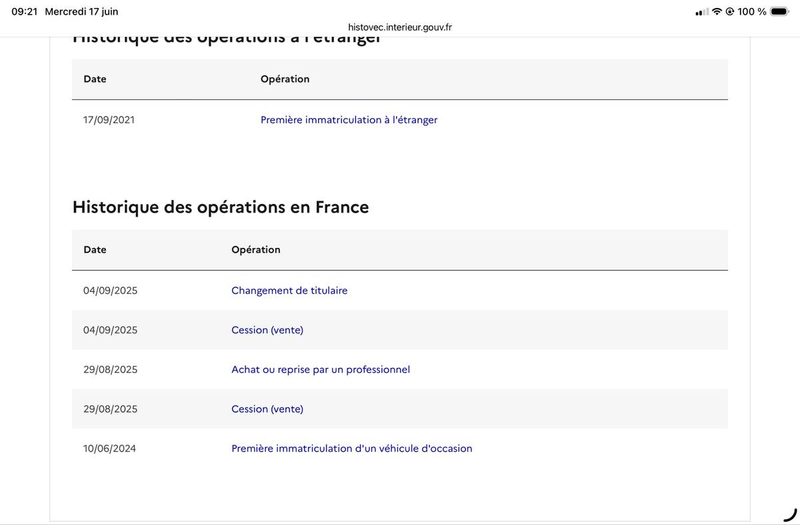Open 'Cession (vente)' dated 29/08/2025

pos(267,409)
